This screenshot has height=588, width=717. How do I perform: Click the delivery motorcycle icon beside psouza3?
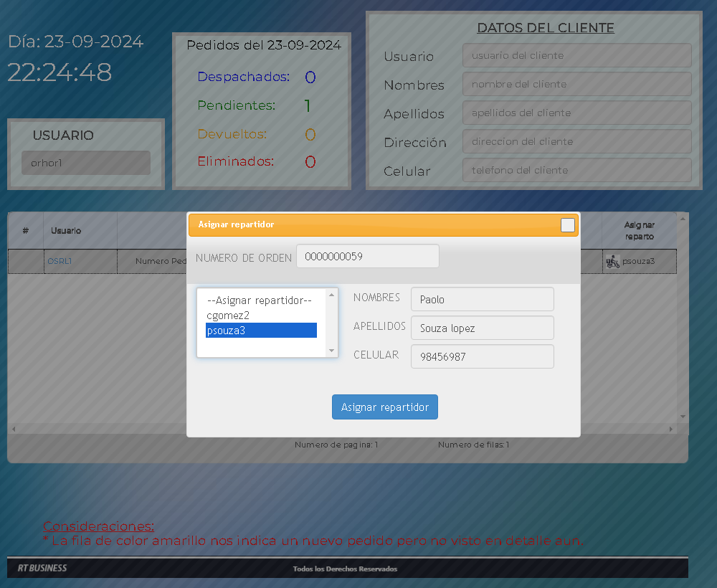[612, 262]
